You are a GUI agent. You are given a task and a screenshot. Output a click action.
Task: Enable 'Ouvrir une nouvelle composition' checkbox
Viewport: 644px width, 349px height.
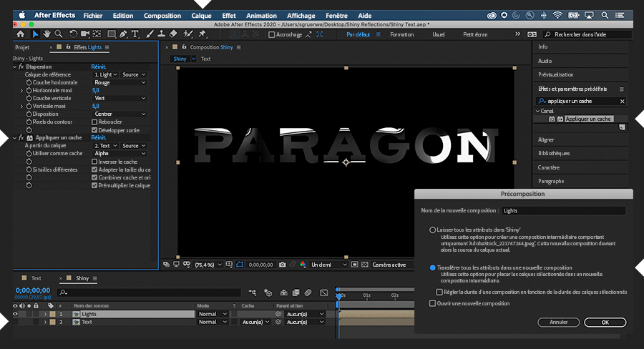click(x=432, y=303)
